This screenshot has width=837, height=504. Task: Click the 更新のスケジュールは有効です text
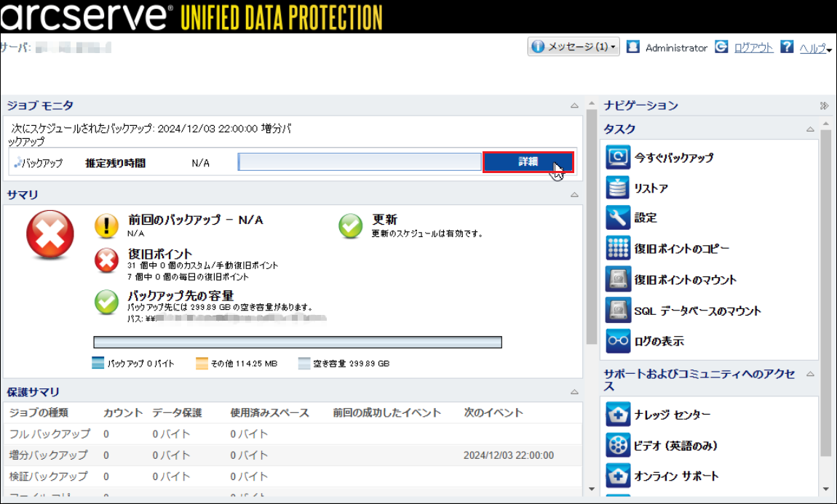coord(427,233)
